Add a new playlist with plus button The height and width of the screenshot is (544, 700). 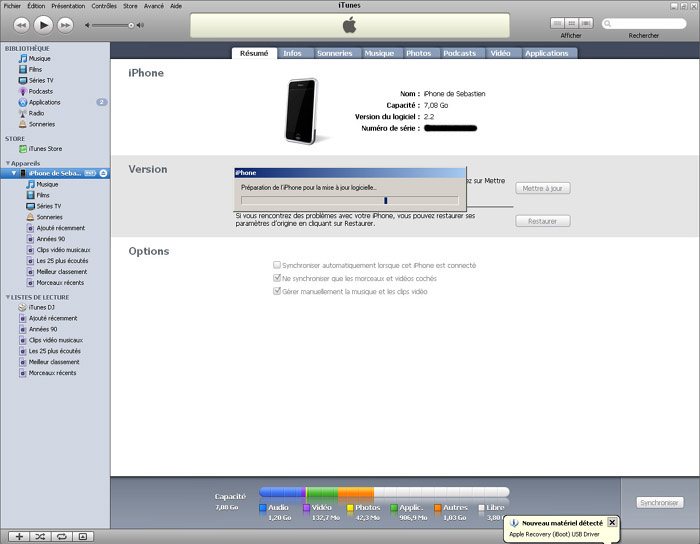pos(19,536)
